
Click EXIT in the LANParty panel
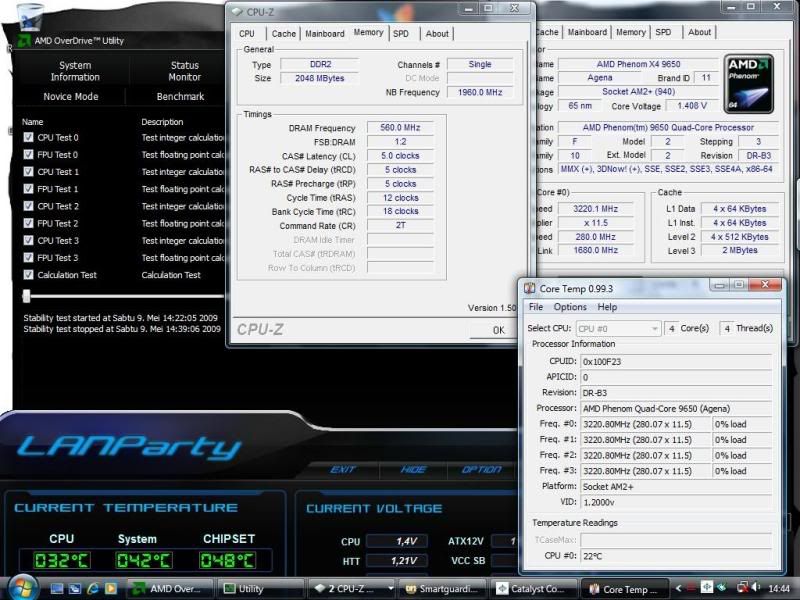click(x=343, y=469)
